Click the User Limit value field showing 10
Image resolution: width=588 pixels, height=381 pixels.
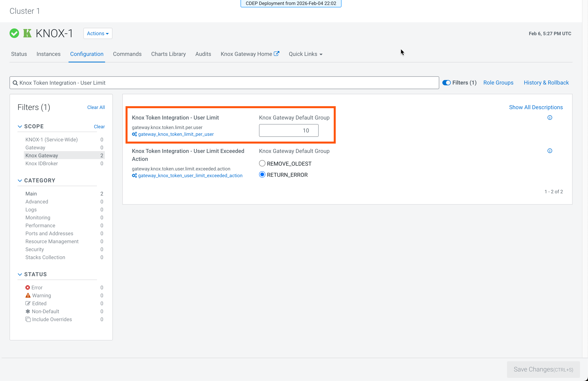[x=289, y=130]
